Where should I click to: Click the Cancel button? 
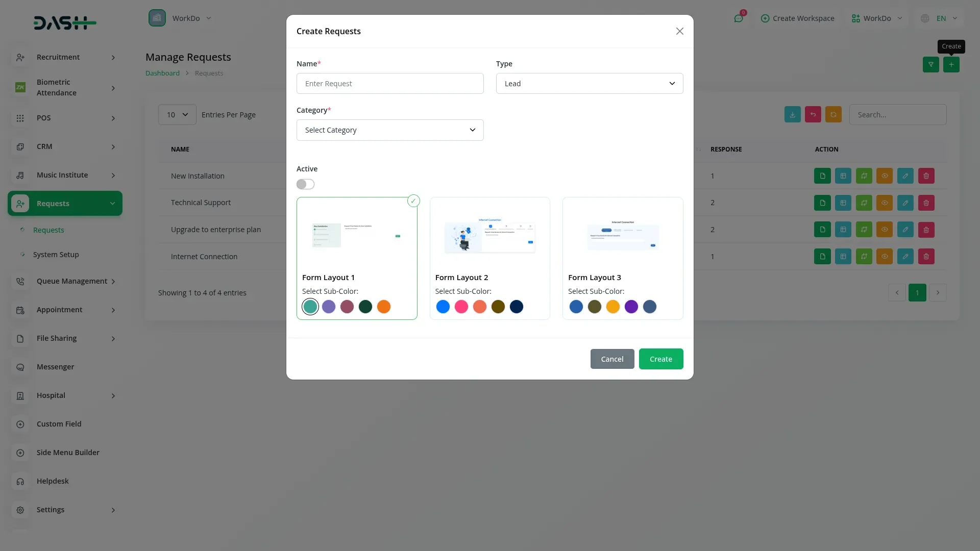coord(612,359)
